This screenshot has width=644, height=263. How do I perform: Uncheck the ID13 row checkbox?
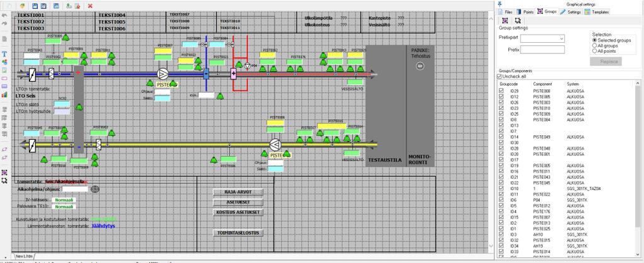click(501, 125)
